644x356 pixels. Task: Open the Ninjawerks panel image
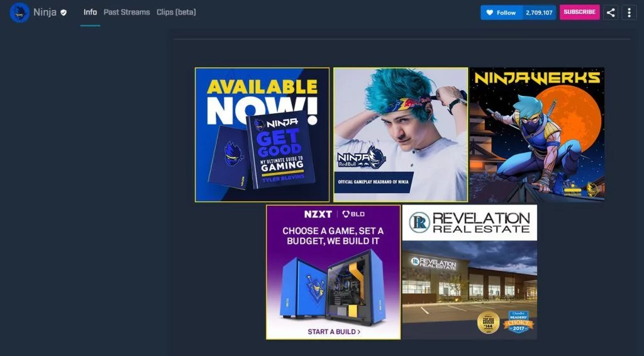pos(537,135)
